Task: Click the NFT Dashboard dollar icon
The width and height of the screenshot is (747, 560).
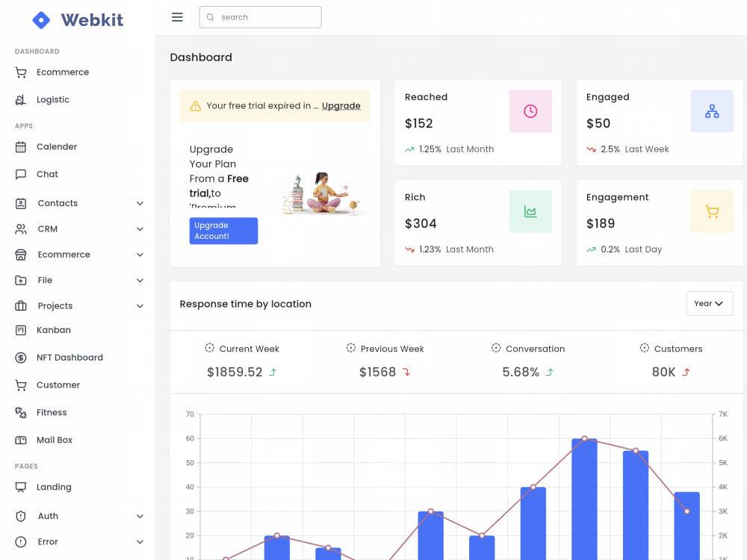Action: [x=20, y=358]
